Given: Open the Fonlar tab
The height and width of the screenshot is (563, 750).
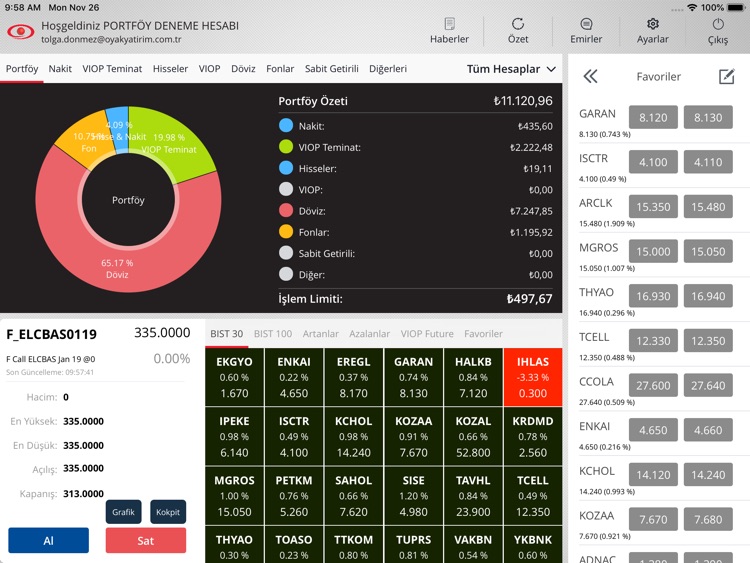Looking at the screenshot, I should 280,69.
